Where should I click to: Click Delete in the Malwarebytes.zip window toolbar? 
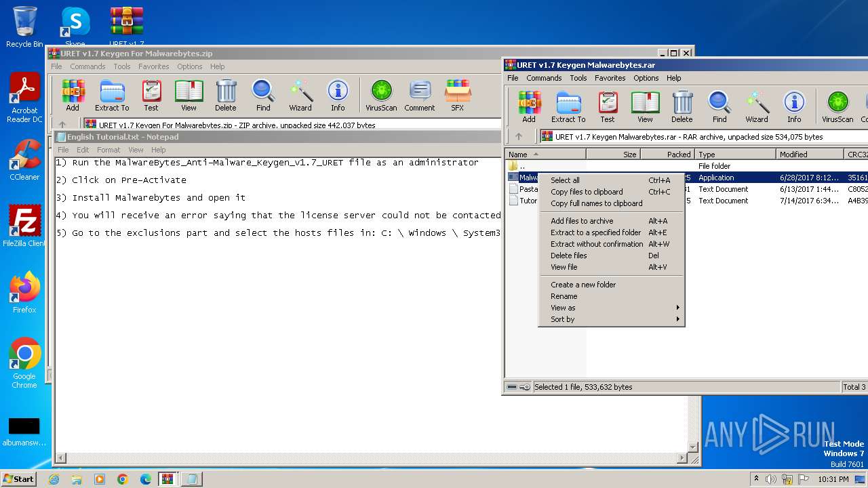[x=226, y=95]
